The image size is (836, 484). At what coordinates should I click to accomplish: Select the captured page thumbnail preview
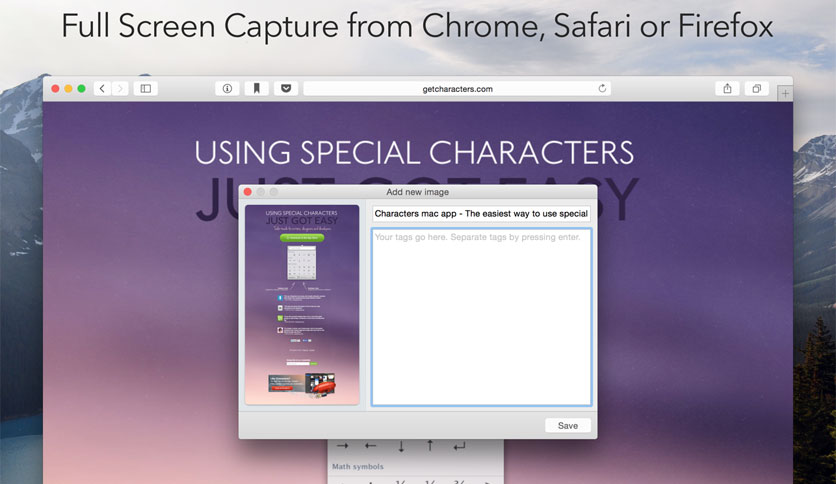(302, 304)
